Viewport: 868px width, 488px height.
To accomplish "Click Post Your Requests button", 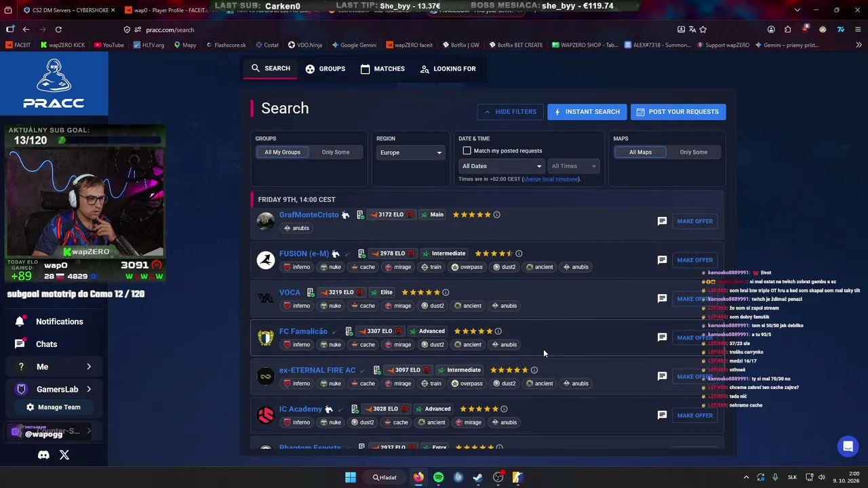I will 678,112.
